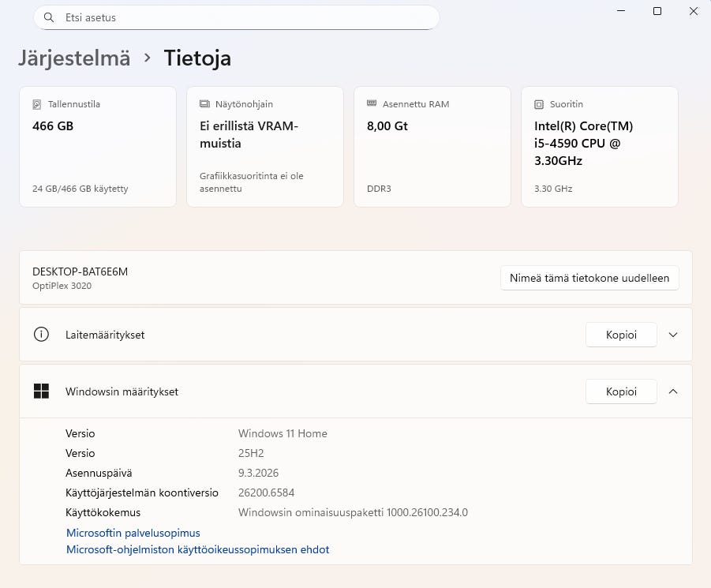The width and height of the screenshot is (711, 588).
Task: Click the Windows logo icon
Action: coord(41,391)
